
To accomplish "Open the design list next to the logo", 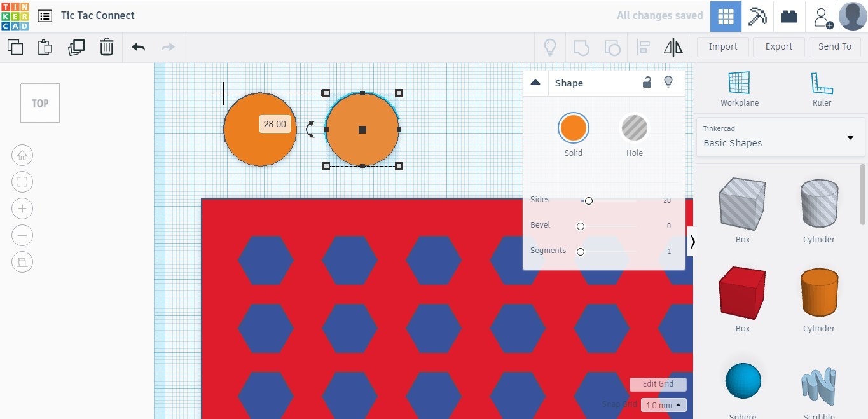I will click(43, 15).
